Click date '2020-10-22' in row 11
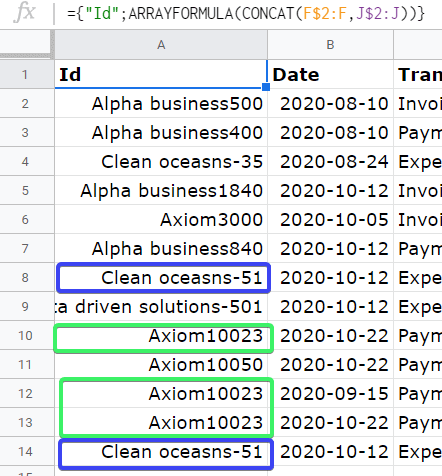 click(330, 365)
